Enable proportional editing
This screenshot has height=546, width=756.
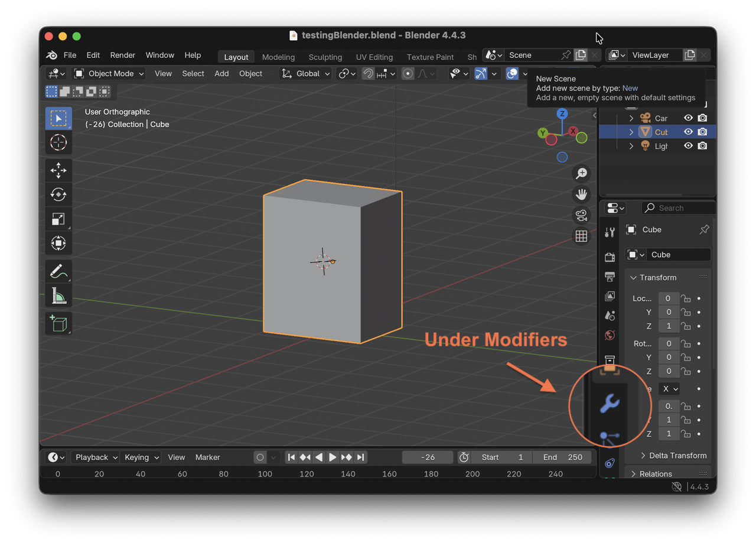click(x=407, y=73)
